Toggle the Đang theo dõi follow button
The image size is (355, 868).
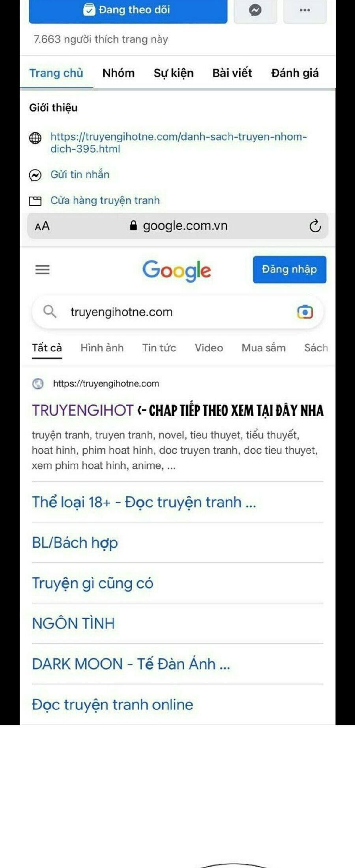click(x=128, y=10)
